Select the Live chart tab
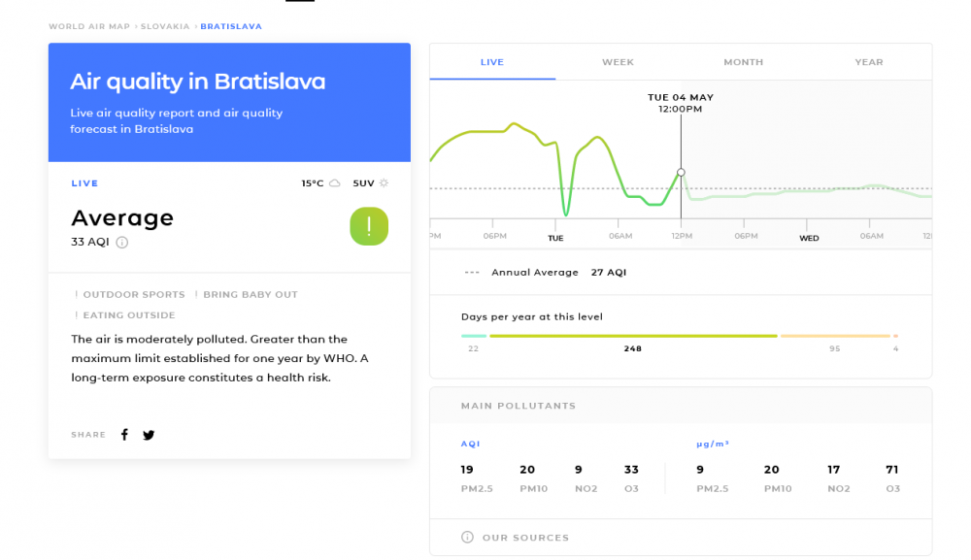Viewport: 971px width, 560px height. (x=492, y=62)
